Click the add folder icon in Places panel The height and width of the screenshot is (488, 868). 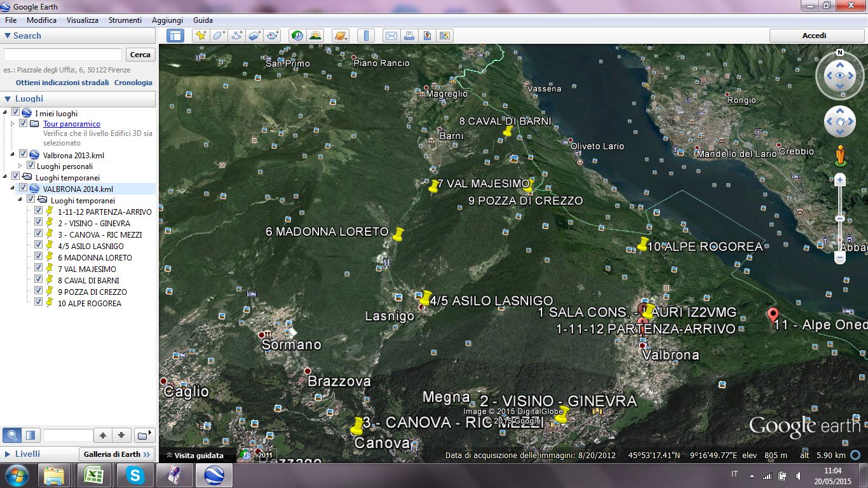pos(144,435)
